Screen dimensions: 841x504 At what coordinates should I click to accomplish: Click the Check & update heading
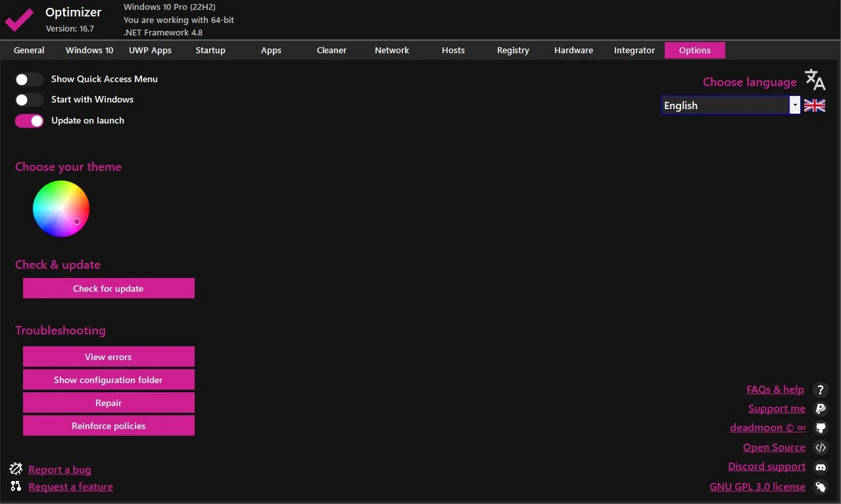(x=58, y=265)
